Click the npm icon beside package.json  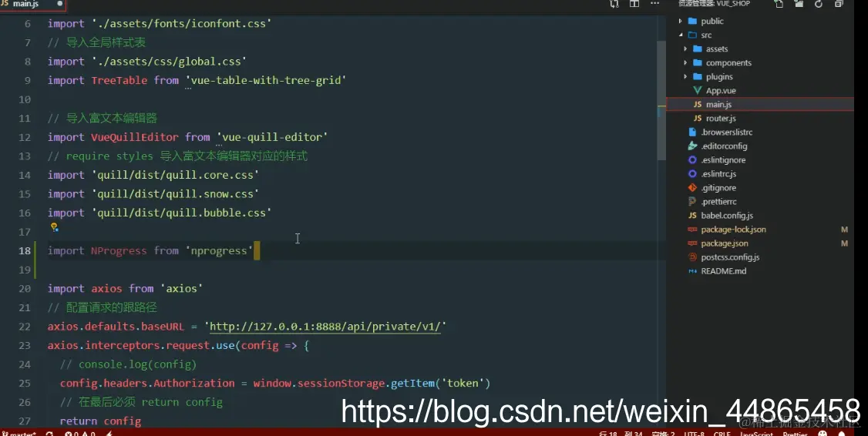[692, 243]
